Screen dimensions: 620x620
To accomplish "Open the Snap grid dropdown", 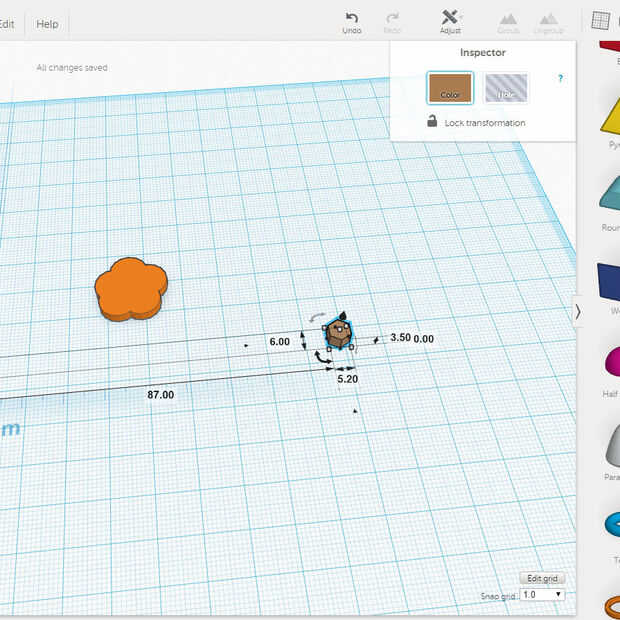I will tap(542, 594).
